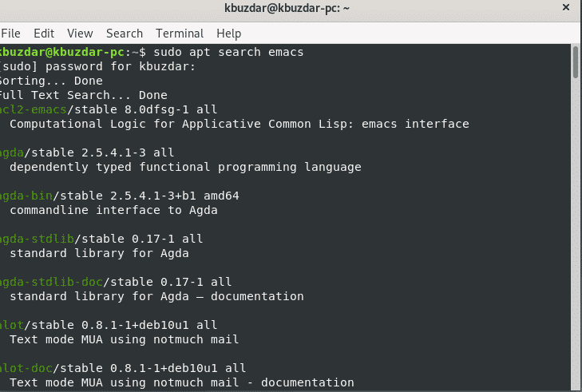Open the Edit menu

coord(44,34)
